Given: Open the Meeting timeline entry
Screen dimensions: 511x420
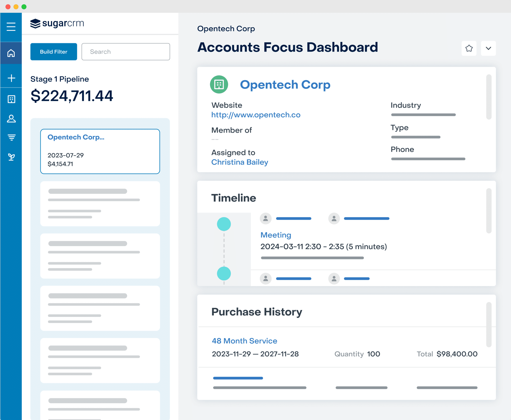Looking at the screenshot, I should coord(276,235).
